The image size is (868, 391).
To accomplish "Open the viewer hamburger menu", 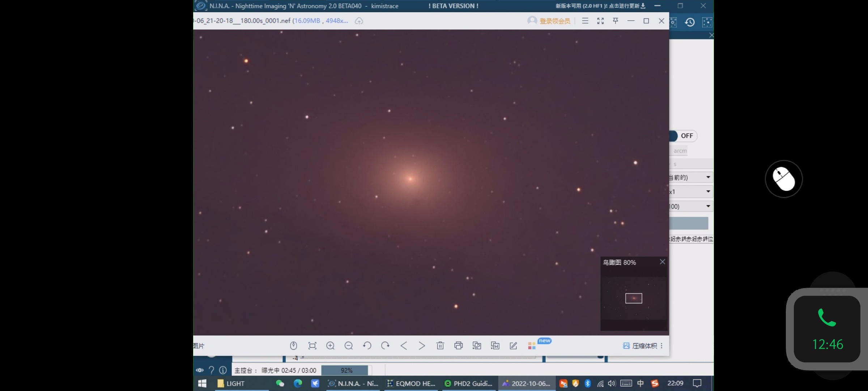I will [x=585, y=21].
